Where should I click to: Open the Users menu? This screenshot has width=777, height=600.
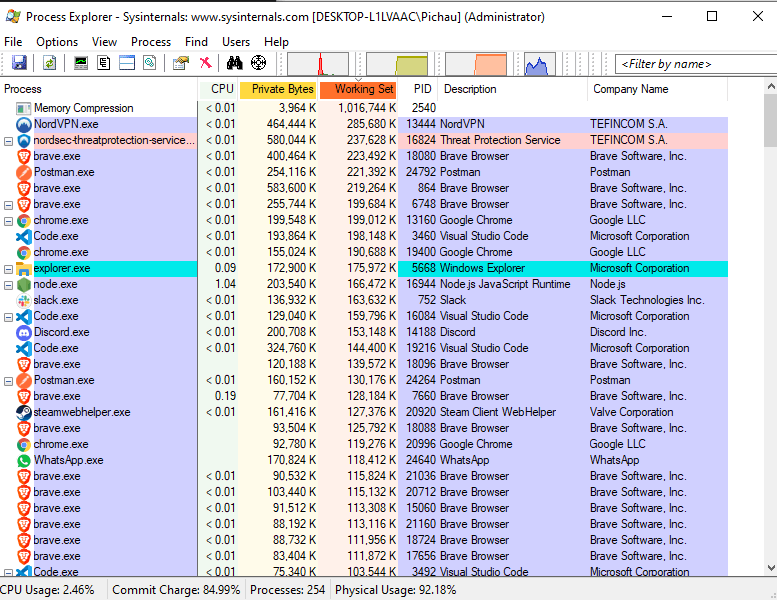236,42
